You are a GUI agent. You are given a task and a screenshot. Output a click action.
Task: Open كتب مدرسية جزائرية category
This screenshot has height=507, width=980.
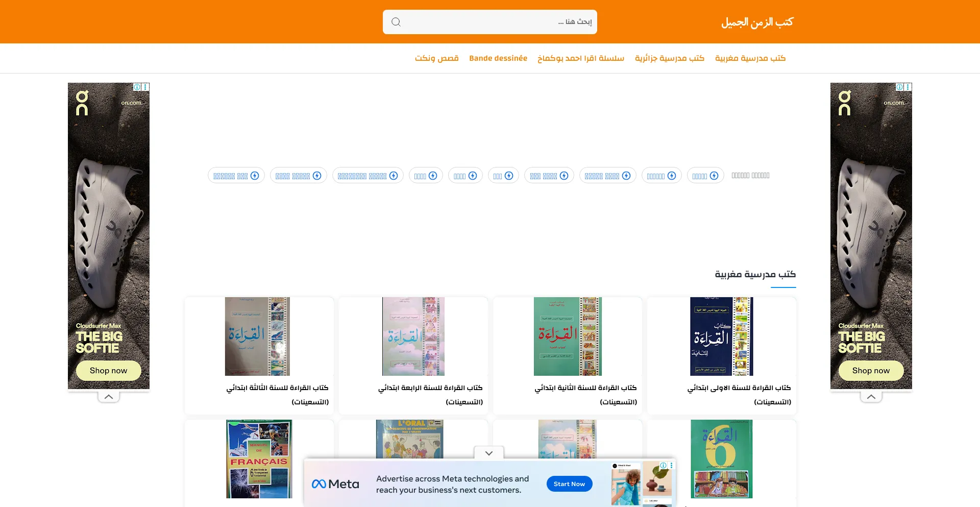[669, 58]
